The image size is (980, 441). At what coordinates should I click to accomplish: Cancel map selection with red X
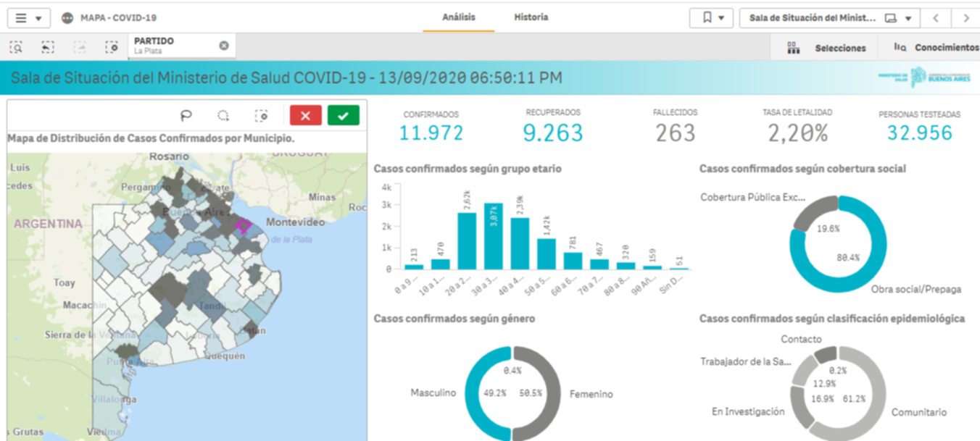[305, 116]
